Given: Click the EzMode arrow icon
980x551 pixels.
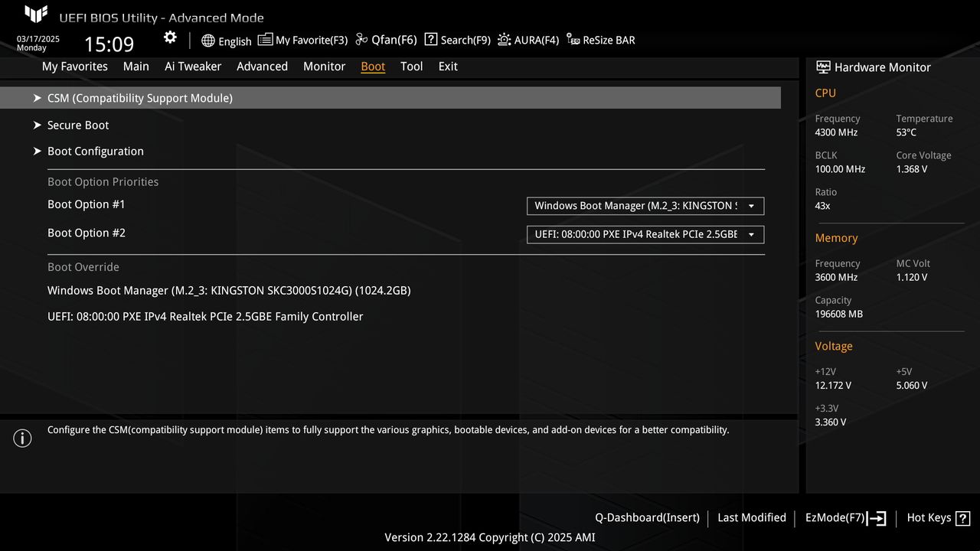Looking at the screenshot, I should 877,518.
